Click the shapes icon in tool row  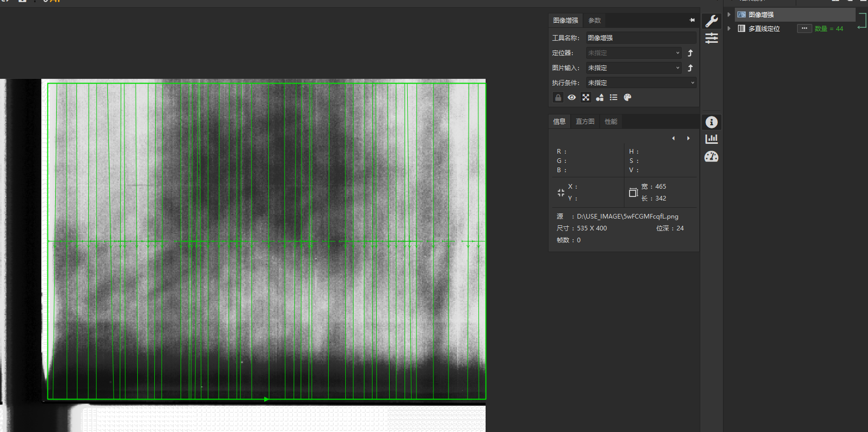pos(600,97)
